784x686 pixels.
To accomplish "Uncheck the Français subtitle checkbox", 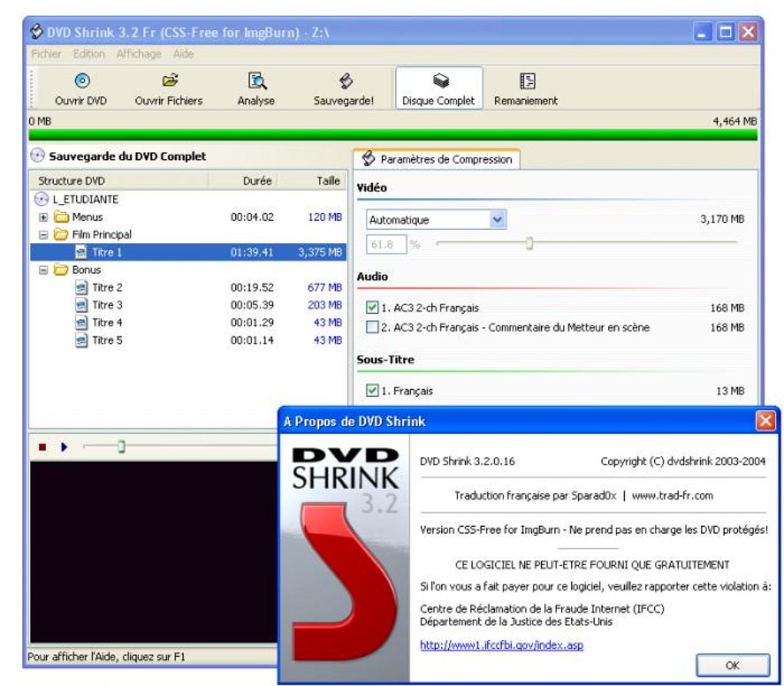I will pos(373,391).
